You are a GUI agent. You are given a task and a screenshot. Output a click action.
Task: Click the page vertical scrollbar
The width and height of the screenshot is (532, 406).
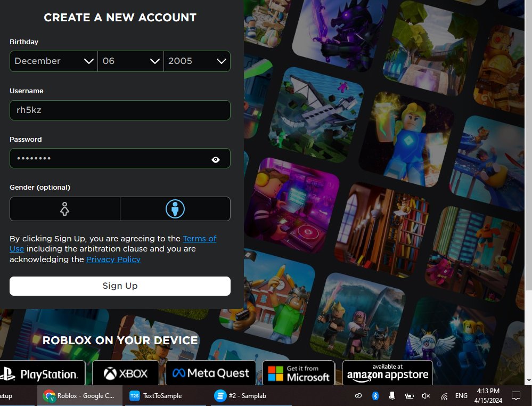(x=528, y=145)
